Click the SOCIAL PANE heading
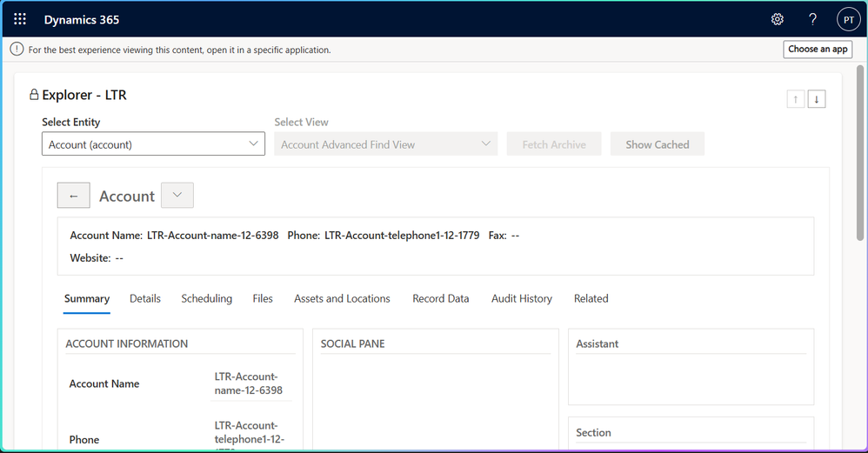Image resolution: width=868 pixels, height=453 pixels. (352, 343)
